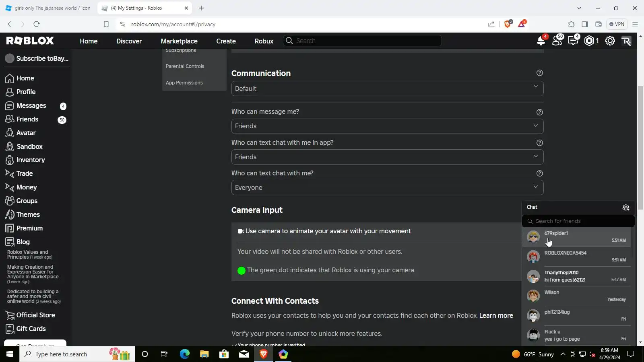Click the Brave Shields icon
The height and width of the screenshot is (362, 644).
click(508, 24)
